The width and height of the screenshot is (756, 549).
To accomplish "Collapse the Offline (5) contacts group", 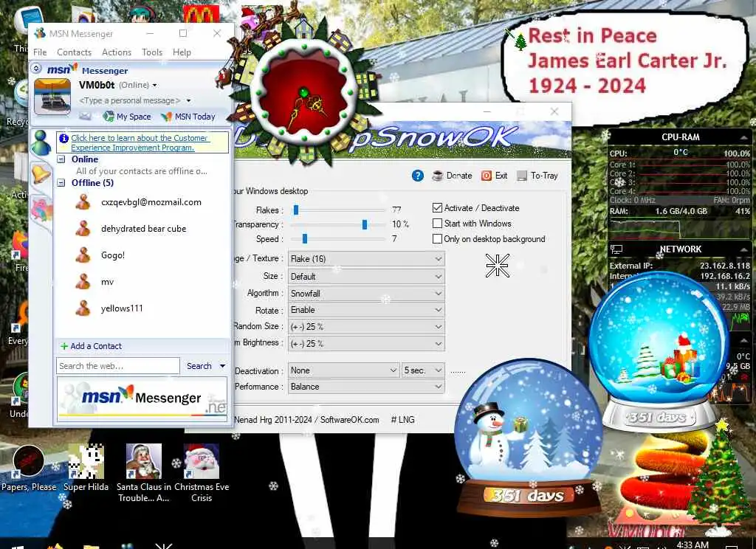I will tap(61, 183).
